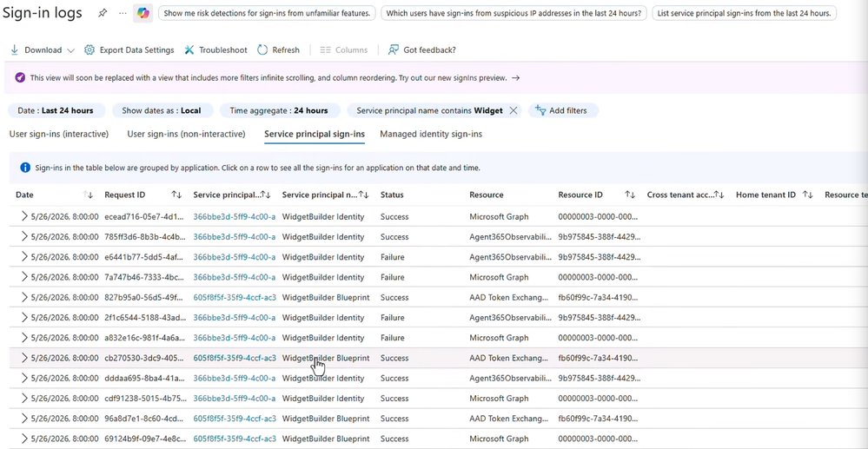Sort by Date column arrows
868x449 pixels.
coord(88,195)
